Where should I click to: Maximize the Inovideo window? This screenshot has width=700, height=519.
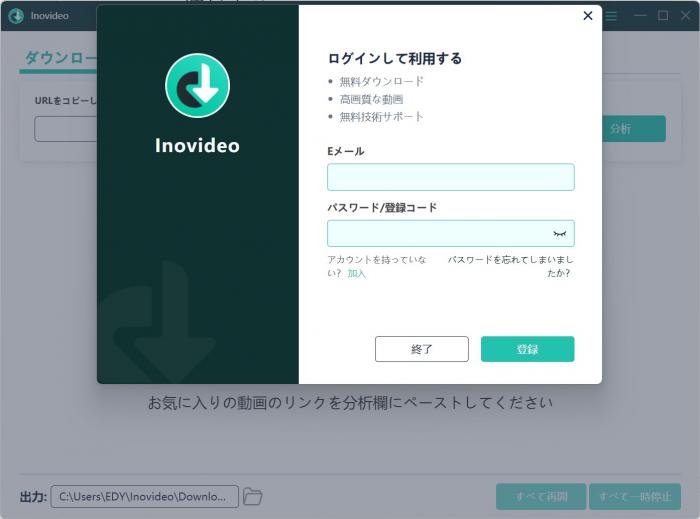click(663, 16)
